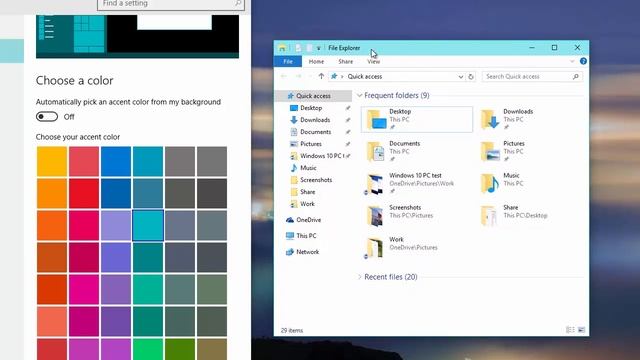The width and height of the screenshot is (640, 360).
Task: Click the Documents icon in navigation pane
Action: tap(293, 132)
